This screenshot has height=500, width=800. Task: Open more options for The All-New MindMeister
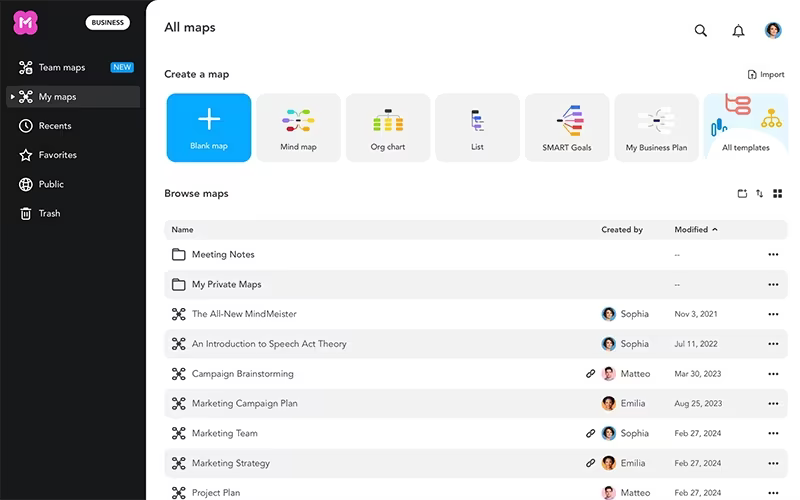pyautogui.click(x=773, y=314)
